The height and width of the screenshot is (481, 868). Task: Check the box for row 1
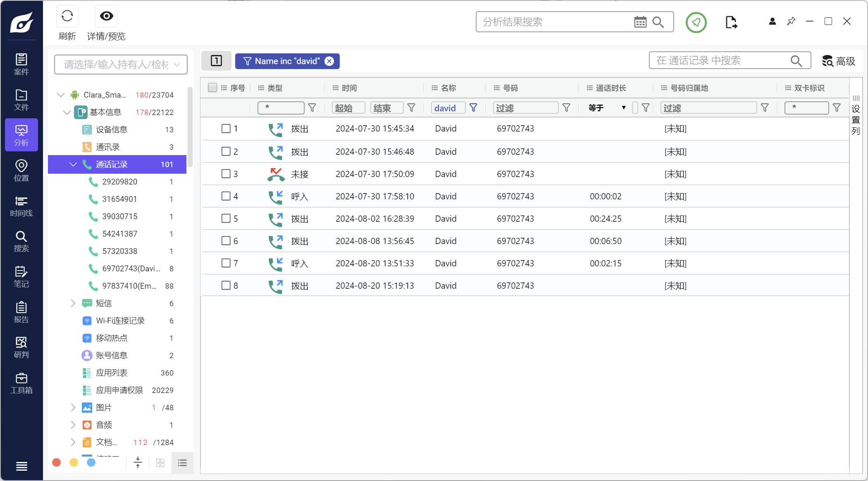[226, 129]
